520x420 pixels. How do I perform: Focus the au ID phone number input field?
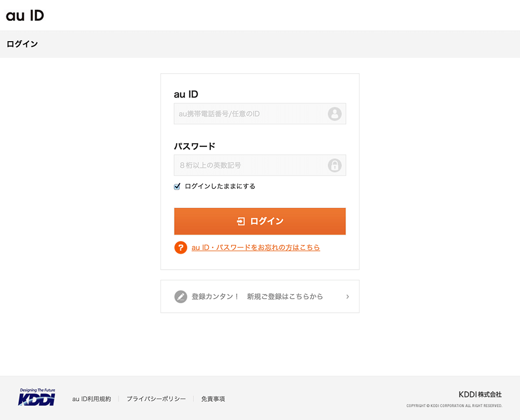259,114
